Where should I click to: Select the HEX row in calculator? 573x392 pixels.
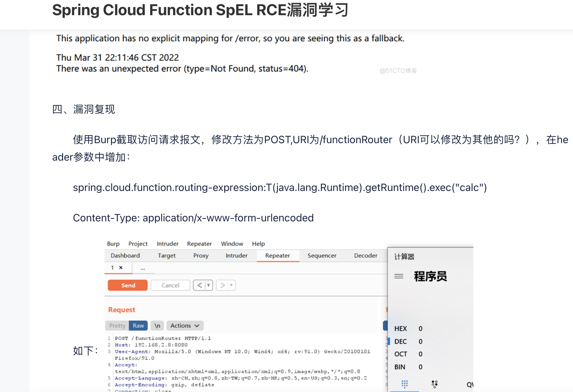click(x=408, y=329)
